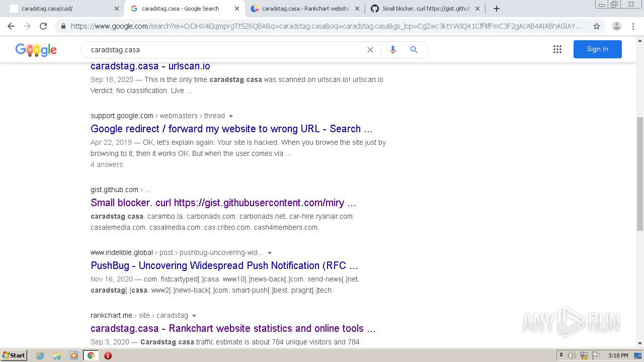The image size is (644, 362).
Task: Close the Small blocker GitHub tab
Action: 477,9
